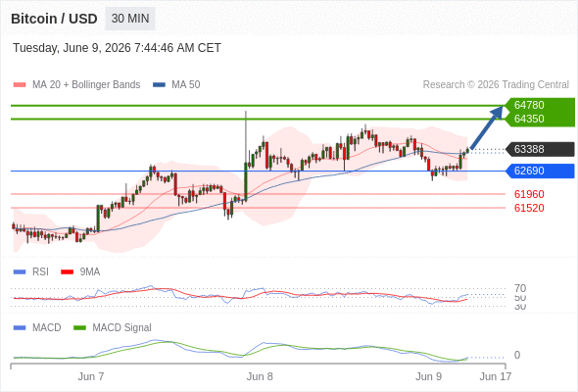578x392 pixels.
Task: Click the Bitcoin / USD title
Action: pyautogui.click(x=54, y=19)
